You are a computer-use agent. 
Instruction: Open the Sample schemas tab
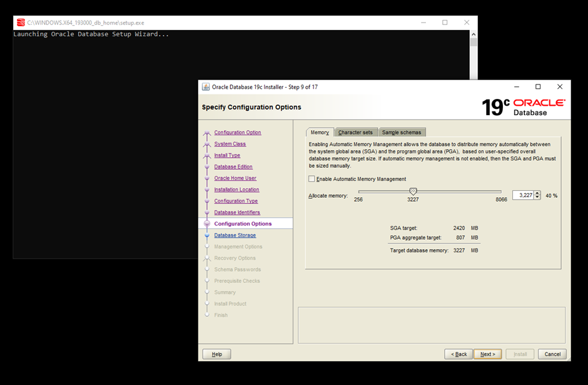[x=402, y=132]
